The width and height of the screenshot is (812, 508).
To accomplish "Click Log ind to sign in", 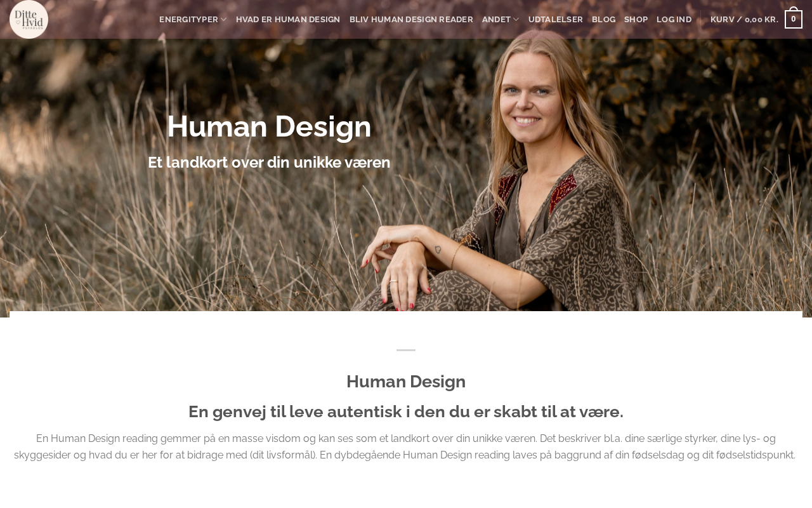I will [x=674, y=20].
